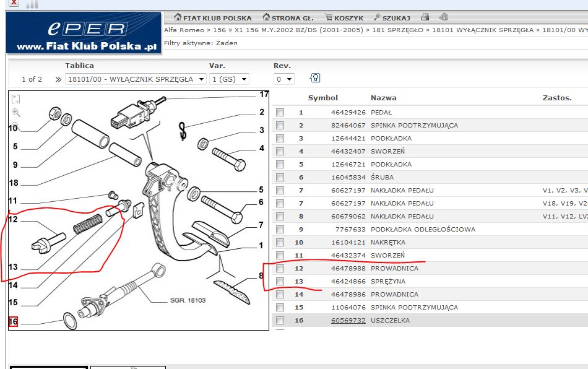This screenshot has height=369, width=588.
Task: Click breadcrumb link 156
Action: [219, 30]
